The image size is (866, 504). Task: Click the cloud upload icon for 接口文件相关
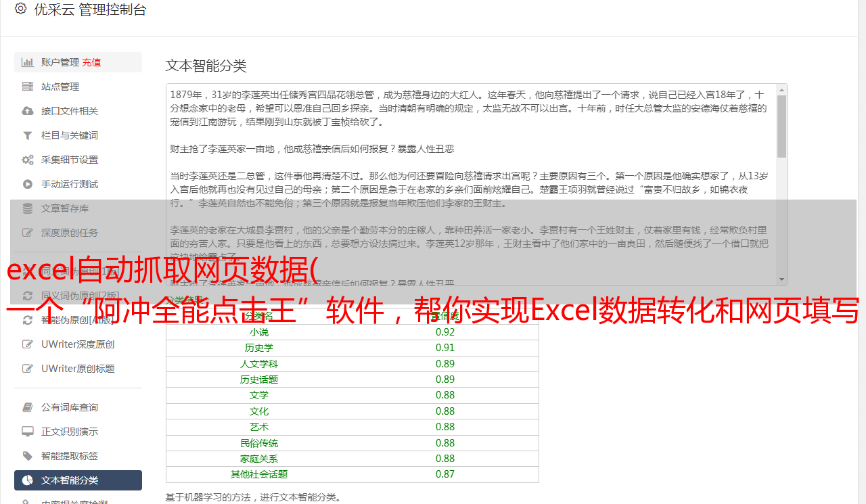[x=28, y=111]
